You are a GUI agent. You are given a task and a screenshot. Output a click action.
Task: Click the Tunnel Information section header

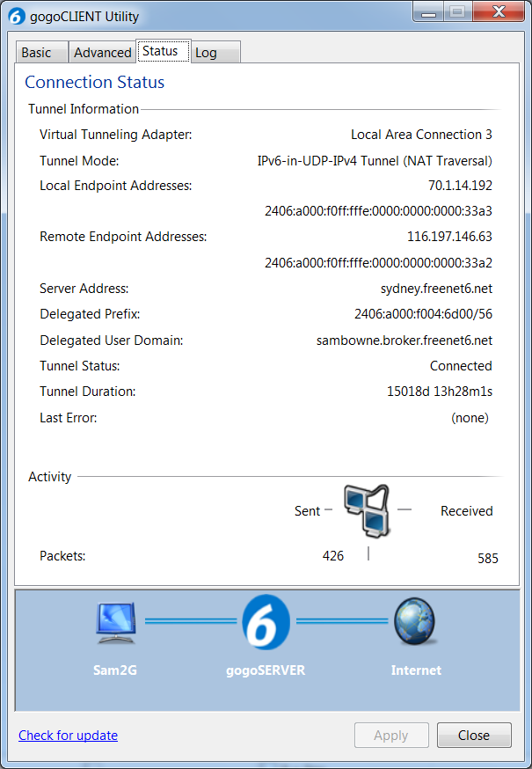click(x=84, y=109)
